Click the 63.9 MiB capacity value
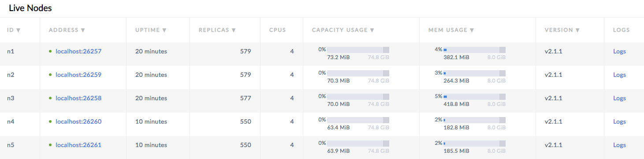 (339, 151)
